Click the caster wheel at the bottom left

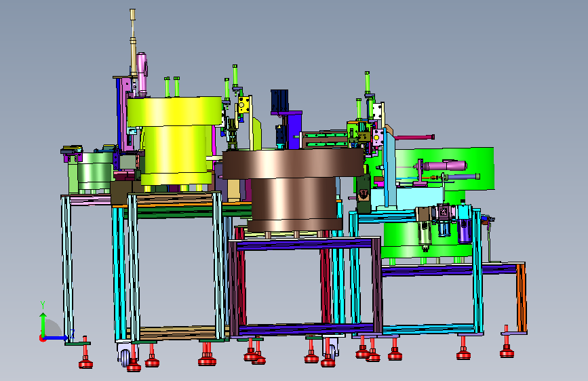[126, 358]
